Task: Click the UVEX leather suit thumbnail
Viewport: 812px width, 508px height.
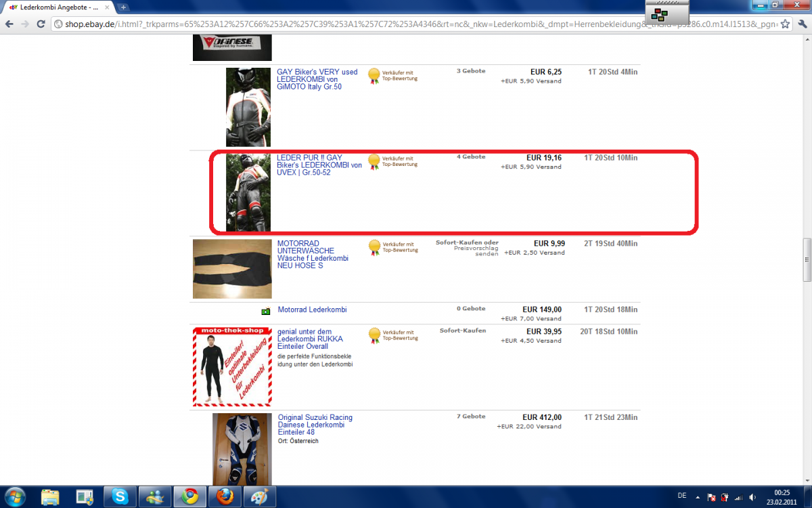Action: pos(248,193)
